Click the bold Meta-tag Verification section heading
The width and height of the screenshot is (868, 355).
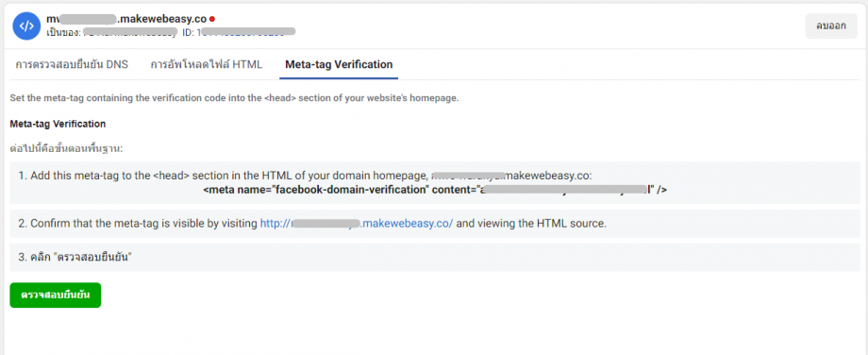tap(58, 124)
